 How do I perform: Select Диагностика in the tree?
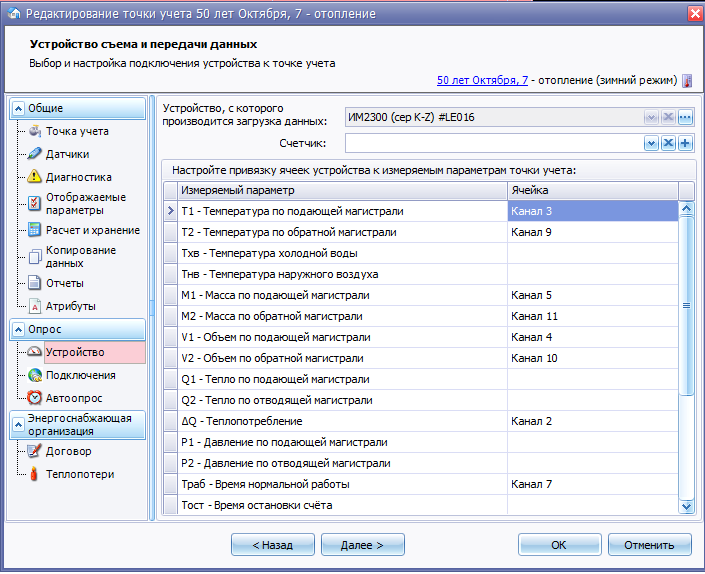point(79,177)
